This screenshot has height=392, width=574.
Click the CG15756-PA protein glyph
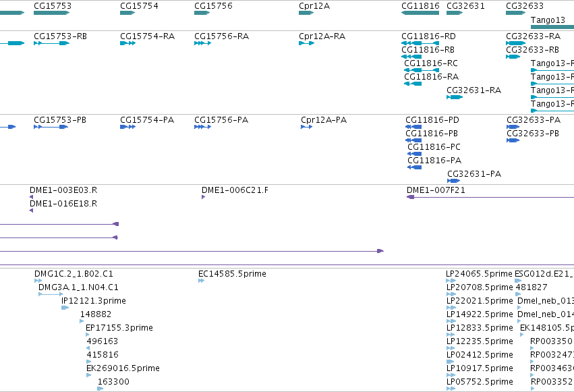click(x=203, y=127)
